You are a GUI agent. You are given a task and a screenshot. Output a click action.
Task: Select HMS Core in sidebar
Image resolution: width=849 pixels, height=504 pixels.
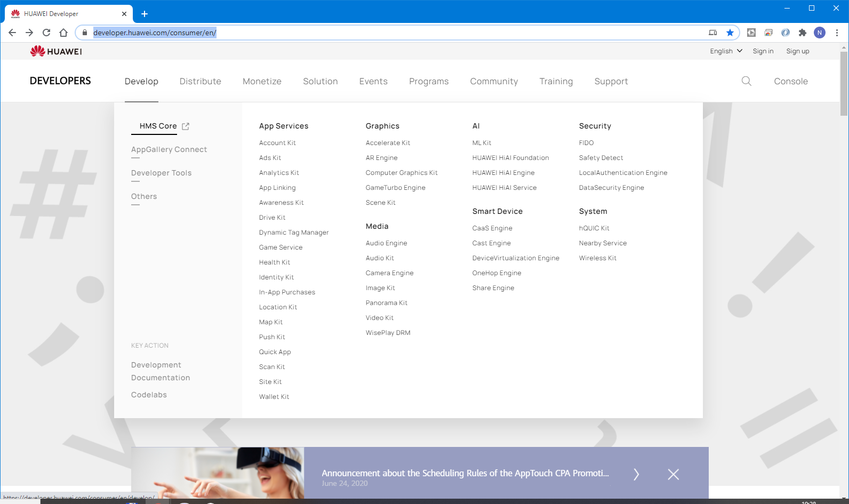[x=158, y=126]
